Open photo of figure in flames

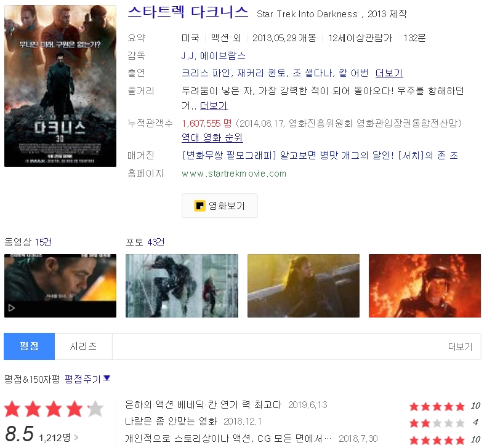point(425,286)
